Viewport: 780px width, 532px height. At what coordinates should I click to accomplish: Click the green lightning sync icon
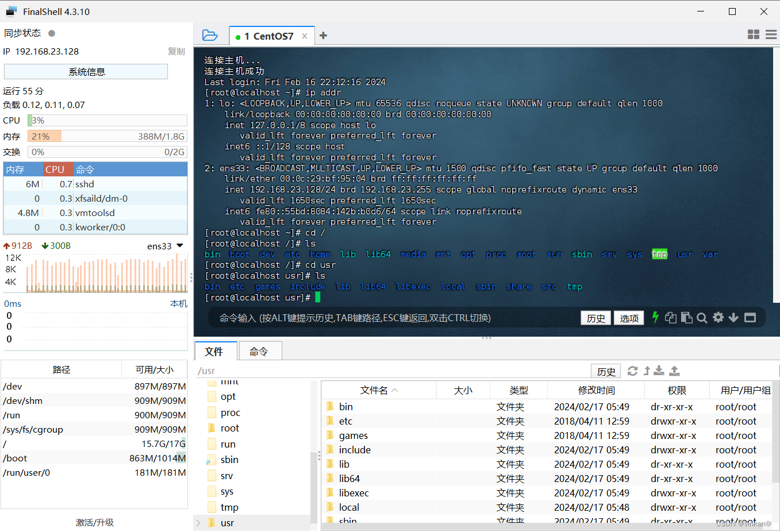[656, 317]
